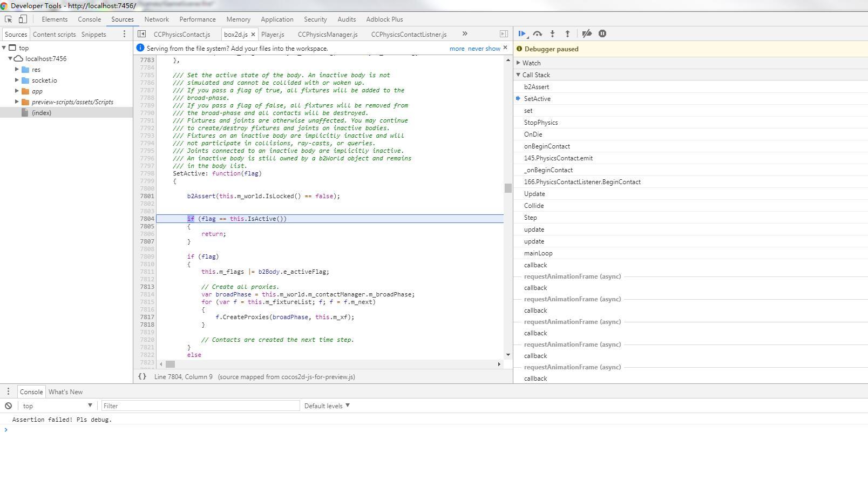The height and width of the screenshot is (493, 868).
Task: Select the inspect element picker icon
Action: tap(9, 19)
